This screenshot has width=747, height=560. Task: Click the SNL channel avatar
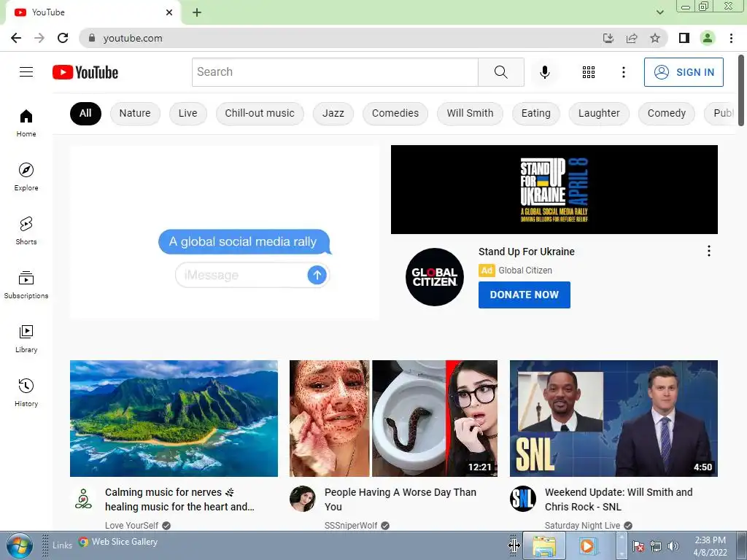522,499
